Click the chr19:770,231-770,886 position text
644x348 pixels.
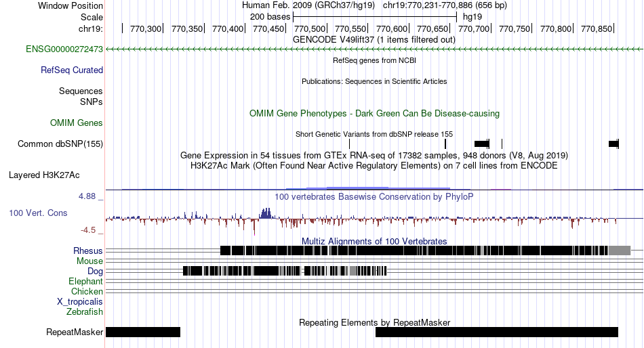coord(445,5)
